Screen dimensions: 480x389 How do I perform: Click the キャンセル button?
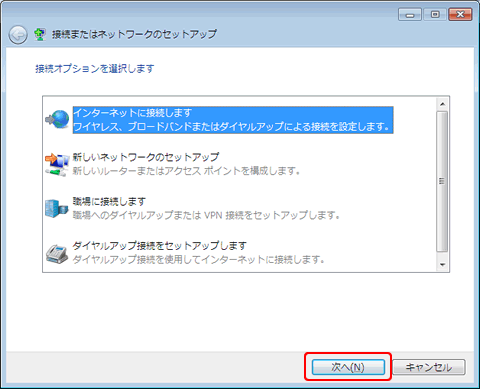pos(429,367)
